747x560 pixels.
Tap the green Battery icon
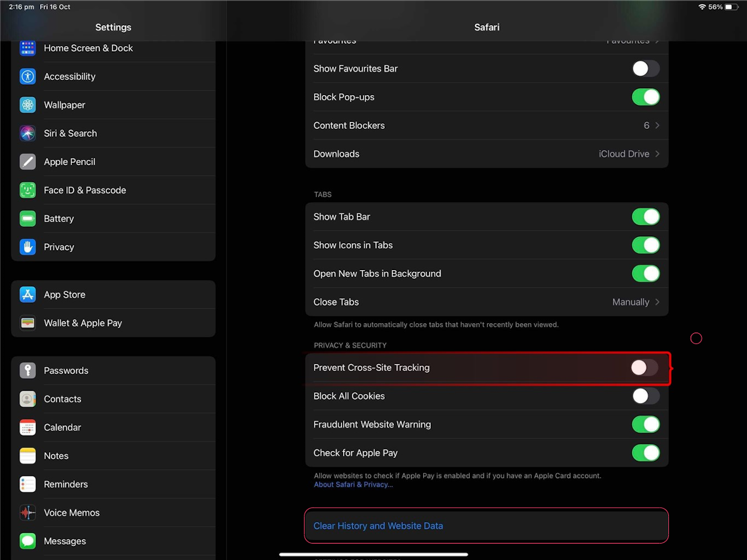(x=27, y=219)
